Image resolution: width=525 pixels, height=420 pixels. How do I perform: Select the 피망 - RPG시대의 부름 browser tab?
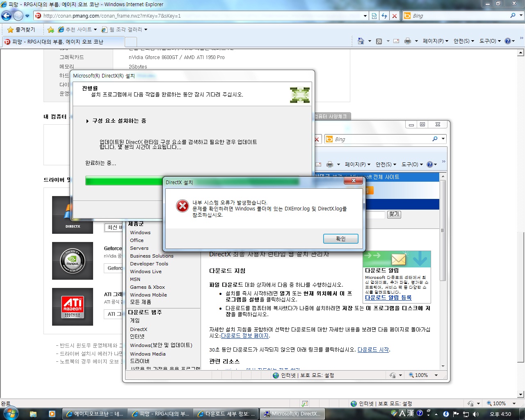click(x=63, y=42)
